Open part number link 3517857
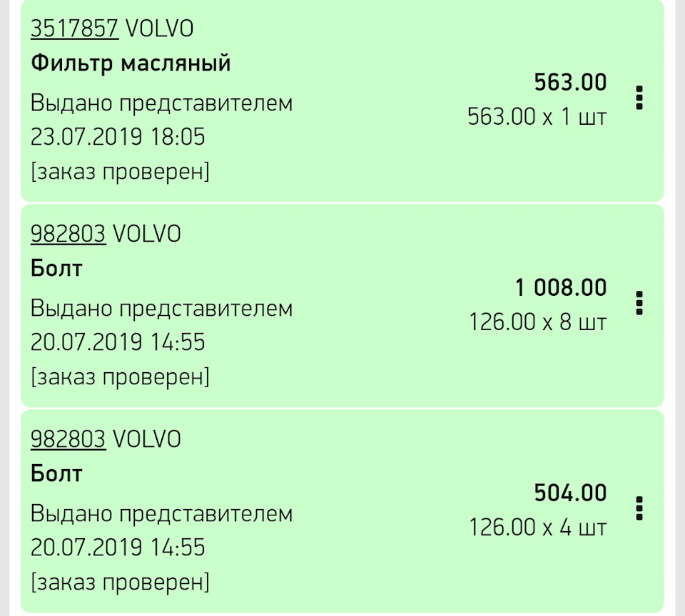 (x=74, y=29)
